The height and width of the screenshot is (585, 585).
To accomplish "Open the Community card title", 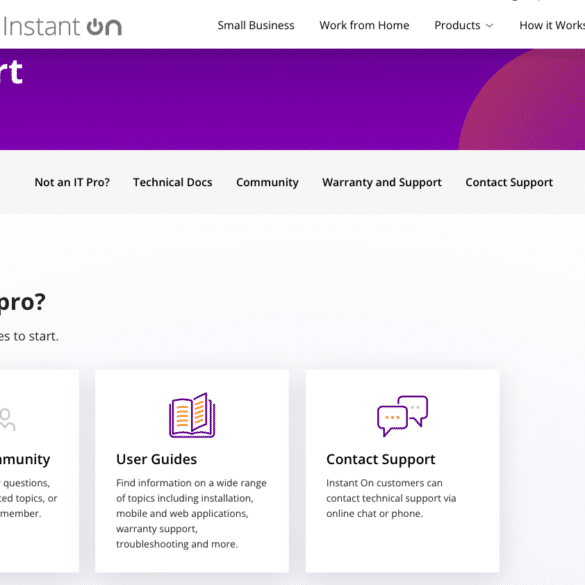I will pyautogui.click(x=25, y=459).
